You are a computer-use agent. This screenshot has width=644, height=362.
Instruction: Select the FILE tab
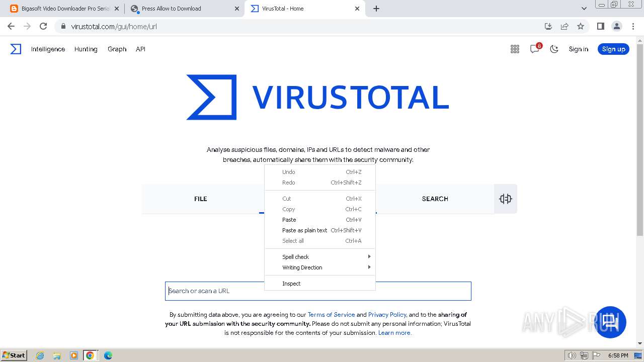(x=201, y=199)
